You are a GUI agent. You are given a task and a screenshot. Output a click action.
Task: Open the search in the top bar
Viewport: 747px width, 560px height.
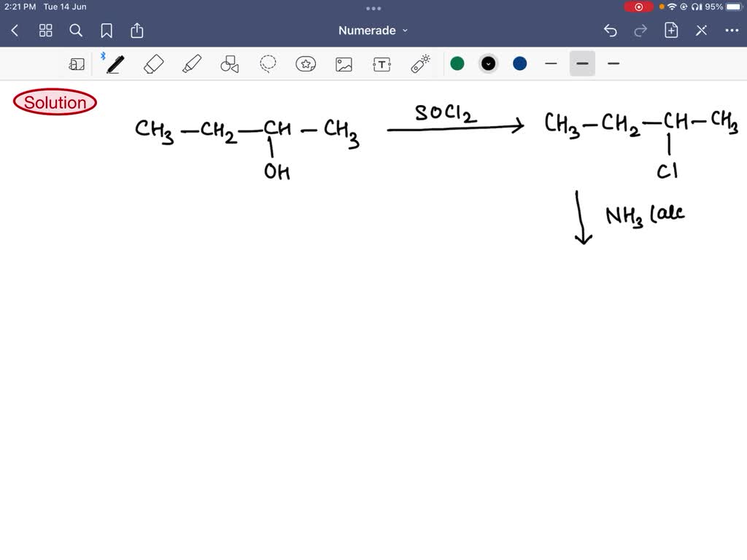pyautogui.click(x=76, y=31)
